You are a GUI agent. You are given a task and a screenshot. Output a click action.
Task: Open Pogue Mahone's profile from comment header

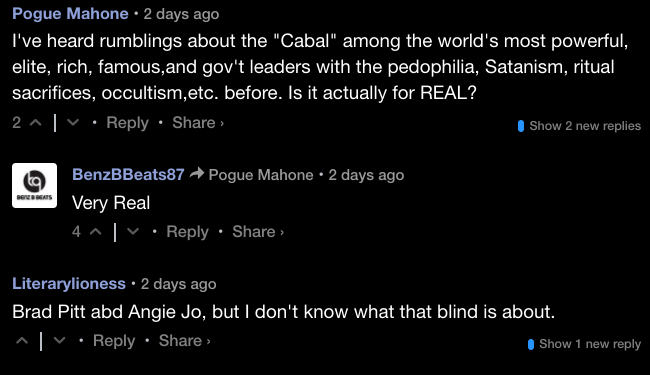(70, 14)
